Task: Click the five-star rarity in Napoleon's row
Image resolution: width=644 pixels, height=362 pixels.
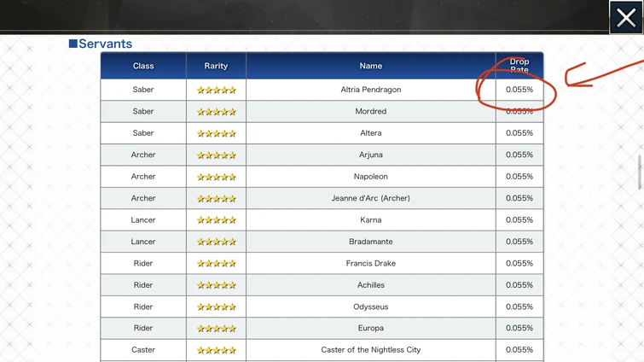Action: click(217, 177)
